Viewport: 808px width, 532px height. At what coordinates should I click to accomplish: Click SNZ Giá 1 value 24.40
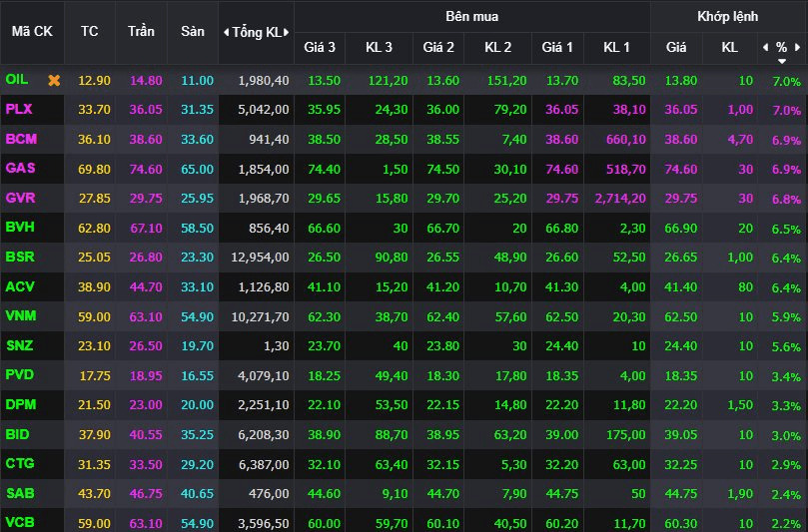click(x=561, y=346)
